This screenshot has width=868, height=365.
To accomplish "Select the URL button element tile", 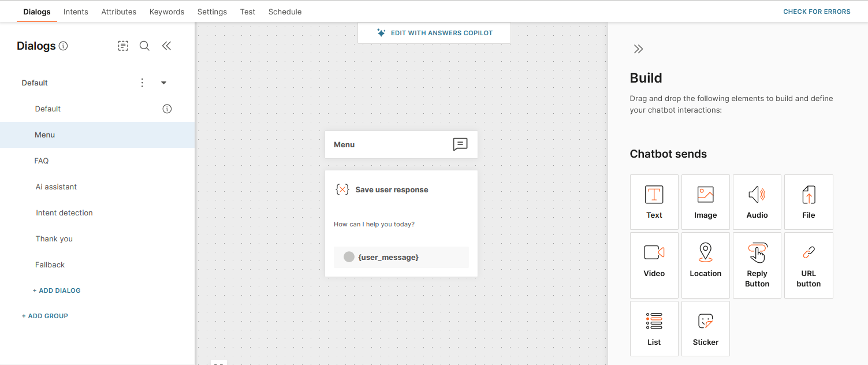I will tap(809, 265).
